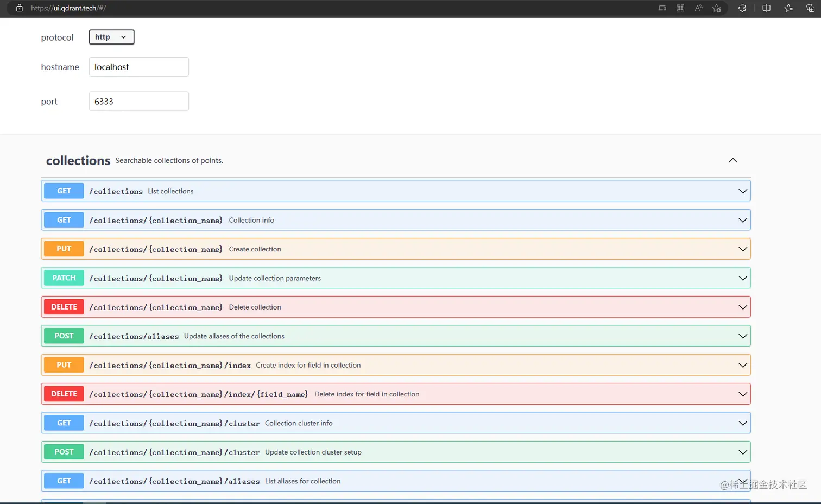
Task: Expand the PUT Create index row arrow
Action: 743,365
